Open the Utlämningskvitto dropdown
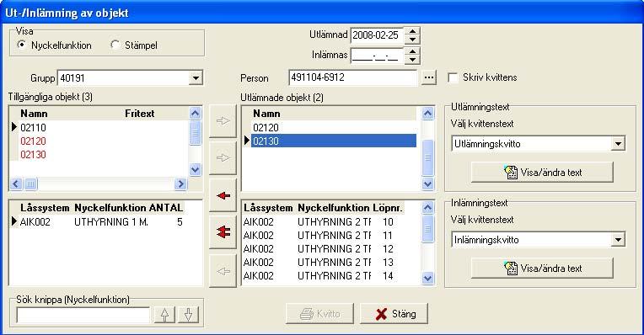Image resolution: width=644 pixels, height=335 pixels. tap(618, 144)
